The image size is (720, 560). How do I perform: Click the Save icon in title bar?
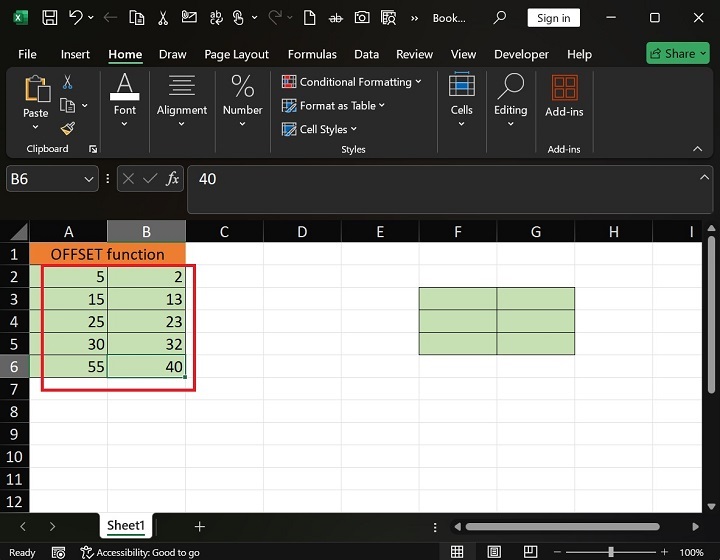[49, 18]
